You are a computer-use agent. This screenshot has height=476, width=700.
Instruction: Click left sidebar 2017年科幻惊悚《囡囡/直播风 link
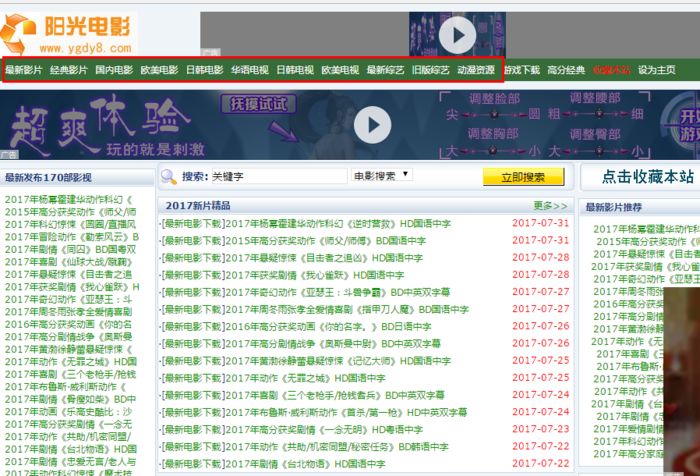(x=71, y=225)
